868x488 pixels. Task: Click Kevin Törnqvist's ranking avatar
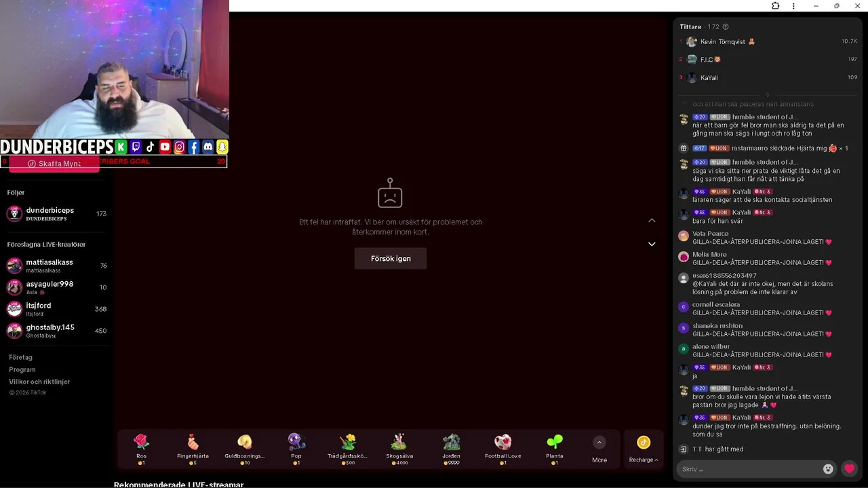692,41
